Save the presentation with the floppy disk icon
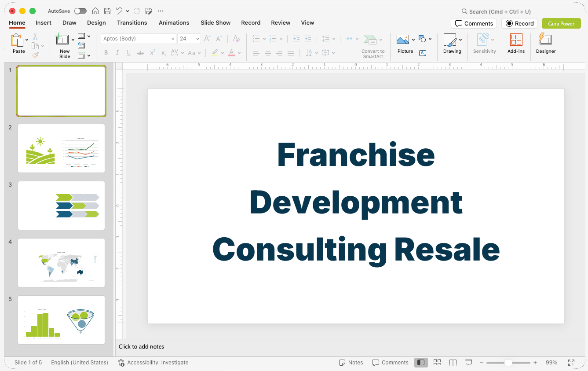 [x=107, y=11]
